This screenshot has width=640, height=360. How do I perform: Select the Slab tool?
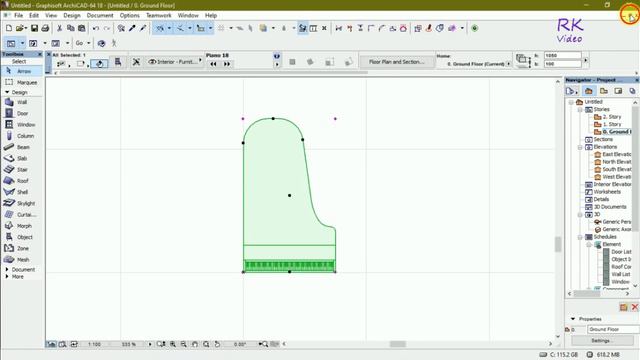[22, 158]
